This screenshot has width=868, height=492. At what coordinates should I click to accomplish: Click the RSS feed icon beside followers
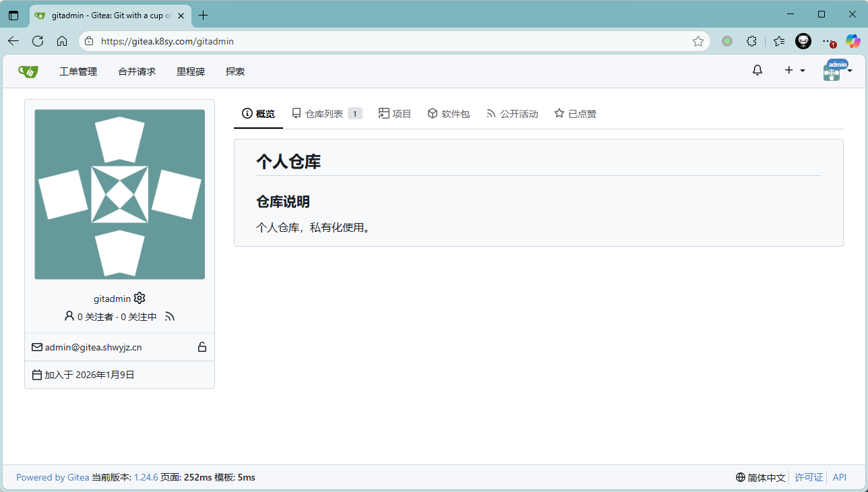click(170, 317)
